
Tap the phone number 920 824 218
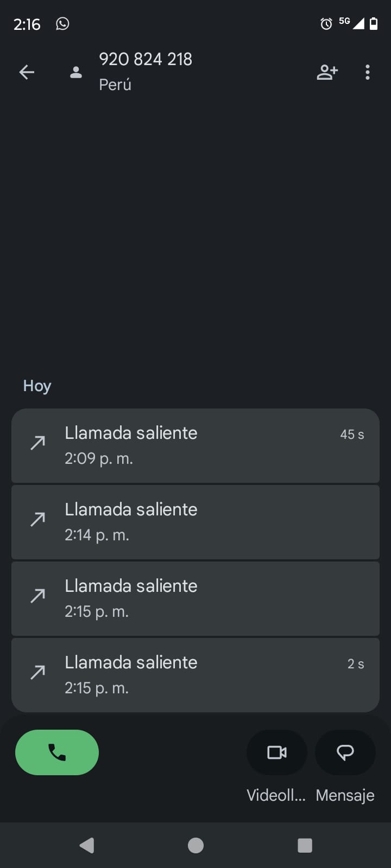pyautogui.click(x=146, y=59)
